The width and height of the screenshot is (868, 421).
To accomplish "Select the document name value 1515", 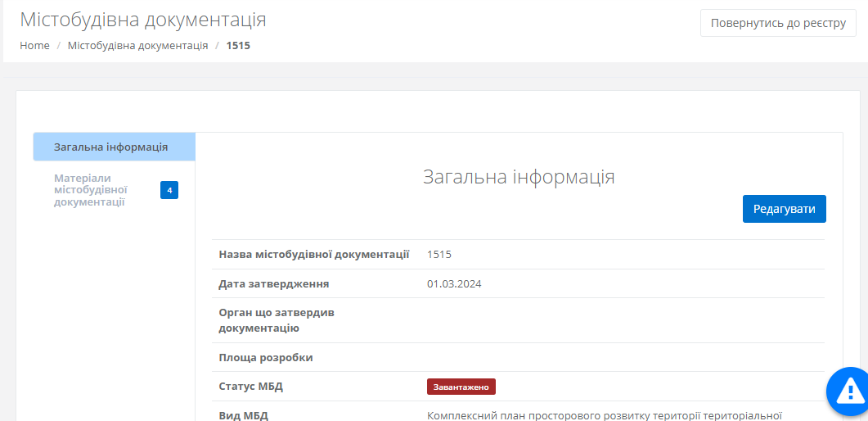I will (439, 255).
